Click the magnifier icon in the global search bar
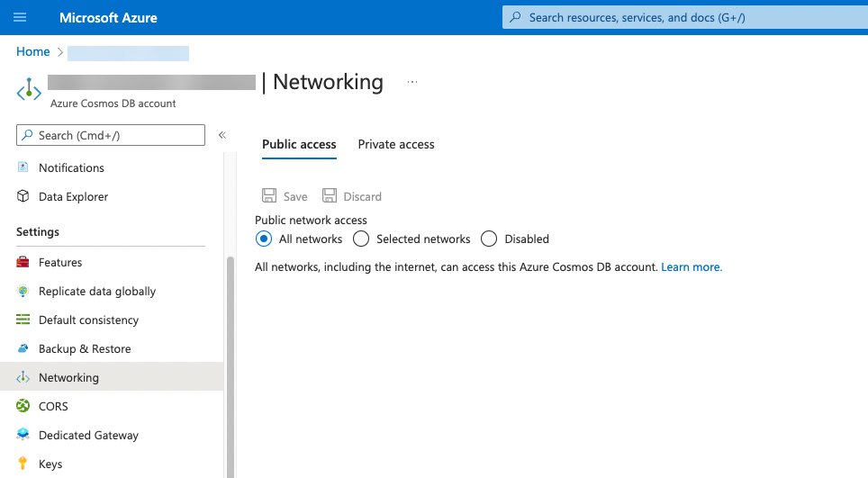Screen dimensions: 868x478 click(x=515, y=17)
